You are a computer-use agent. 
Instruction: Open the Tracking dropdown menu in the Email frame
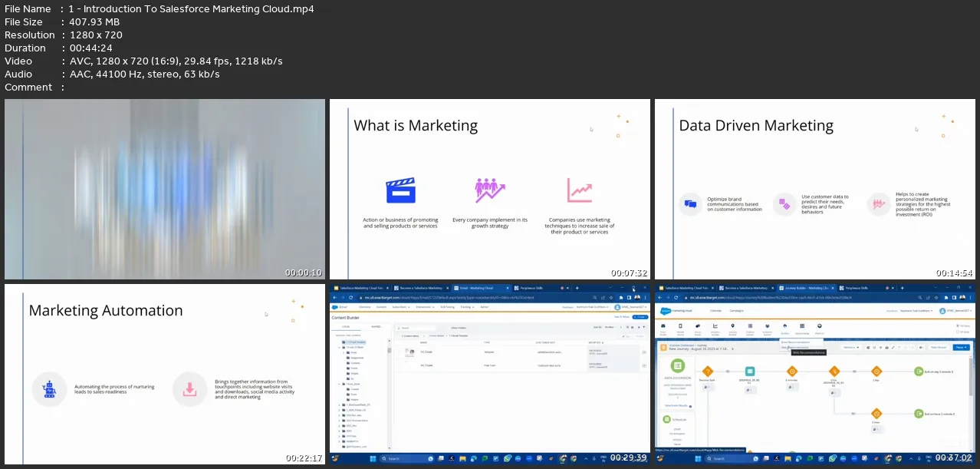click(x=467, y=307)
